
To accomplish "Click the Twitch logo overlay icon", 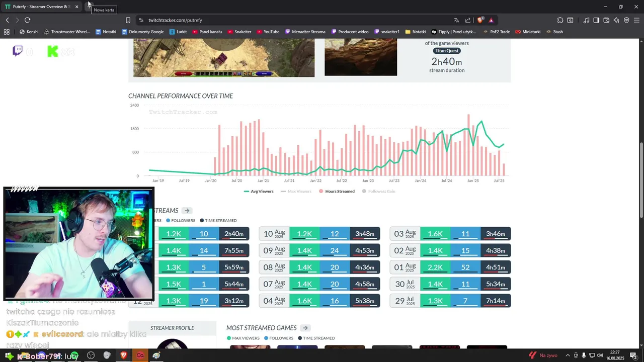I will coord(18,51).
